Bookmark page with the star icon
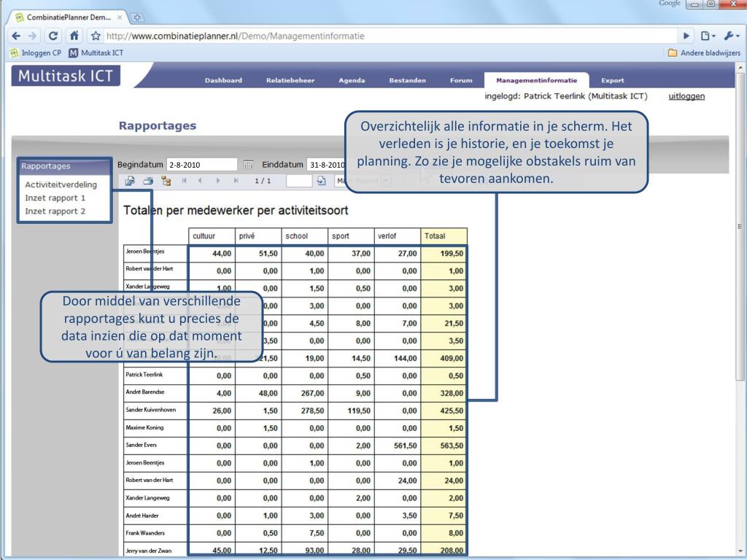The image size is (747, 560). (96, 36)
